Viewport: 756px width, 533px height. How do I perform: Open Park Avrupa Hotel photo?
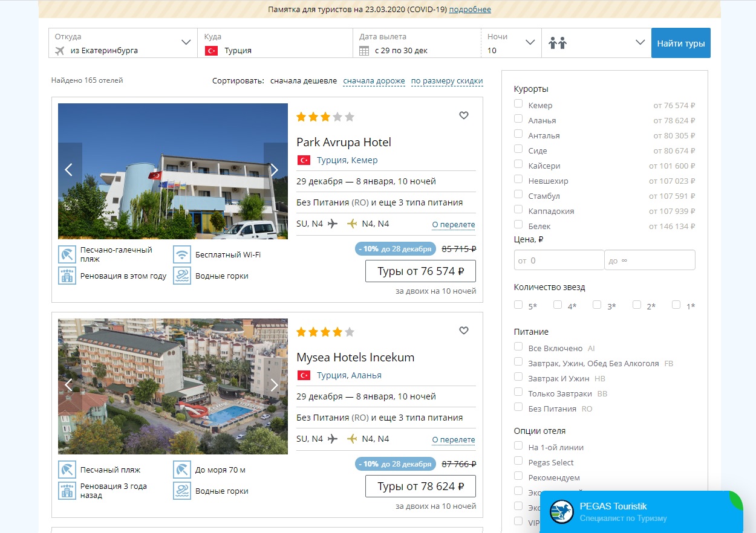click(x=173, y=171)
